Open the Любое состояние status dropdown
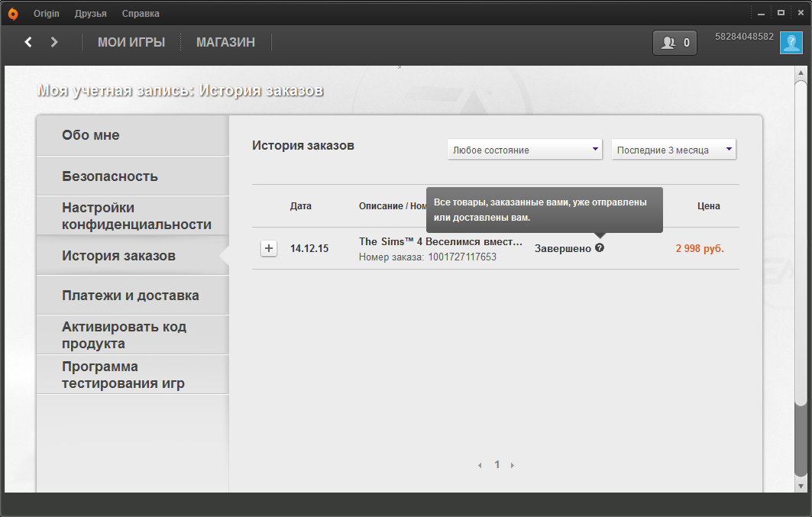812x517 pixels. coord(526,150)
